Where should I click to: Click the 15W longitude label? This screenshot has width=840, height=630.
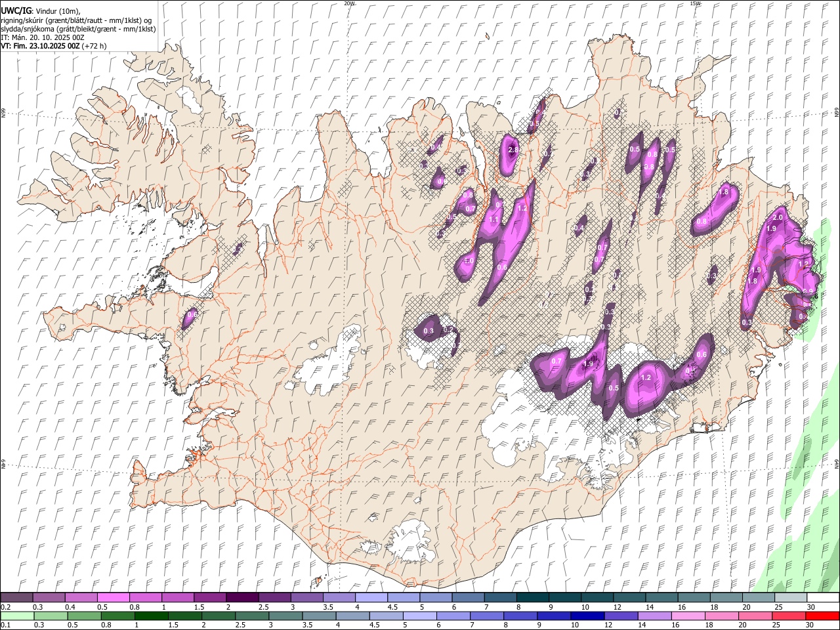(x=695, y=3)
